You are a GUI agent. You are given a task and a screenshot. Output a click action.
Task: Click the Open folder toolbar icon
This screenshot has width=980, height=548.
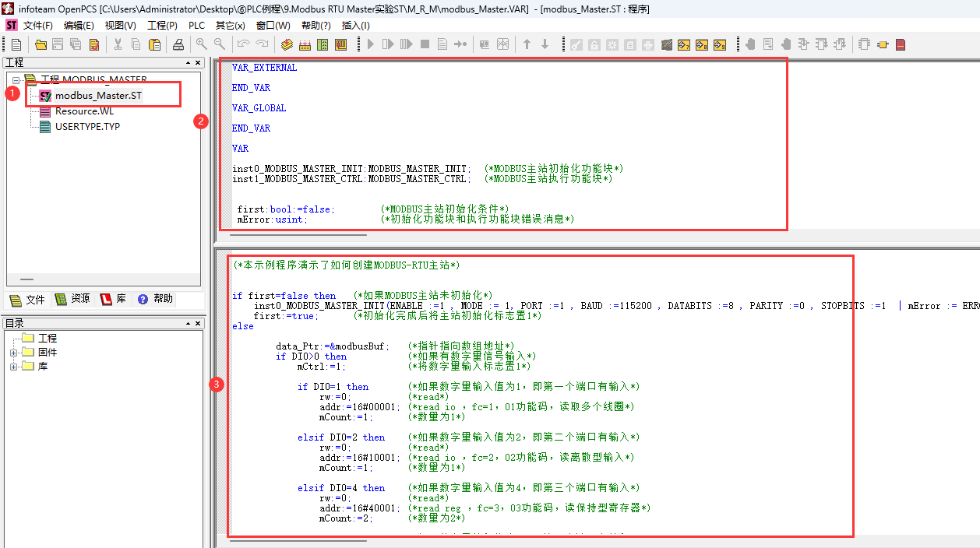[41, 44]
